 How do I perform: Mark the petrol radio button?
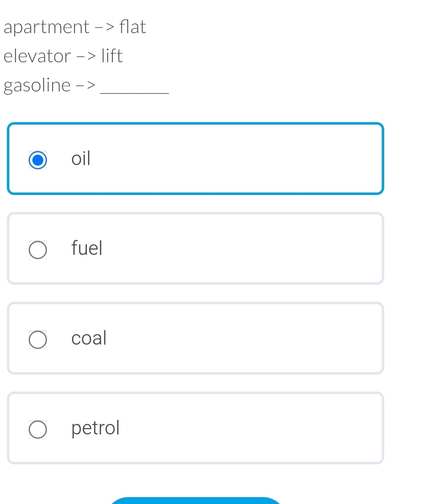[x=38, y=429]
